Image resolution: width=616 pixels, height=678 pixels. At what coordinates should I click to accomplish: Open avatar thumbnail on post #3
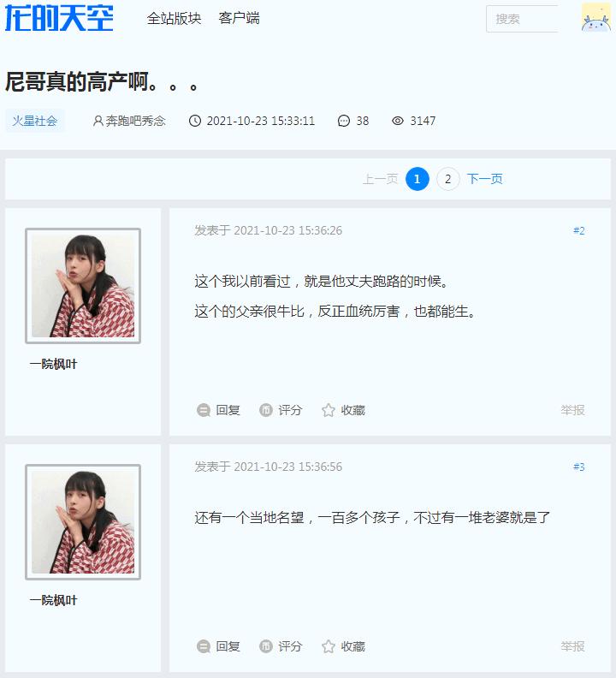[83, 522]
